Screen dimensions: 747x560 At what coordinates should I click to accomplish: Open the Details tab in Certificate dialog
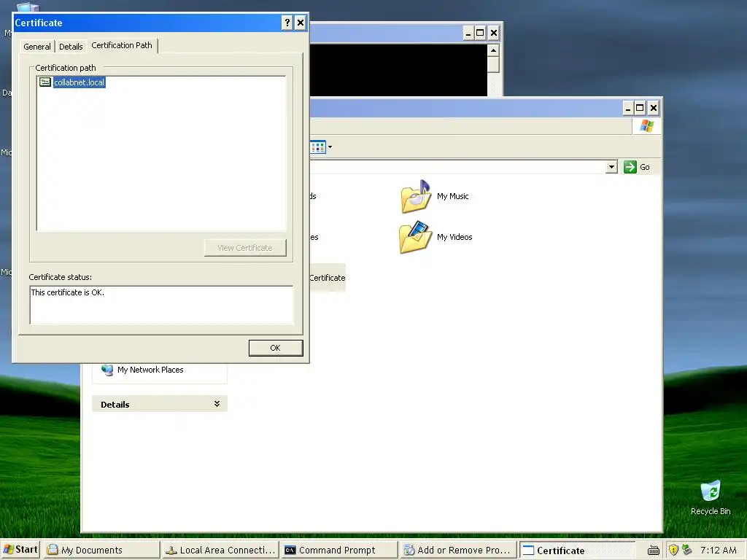click(71, 47)
